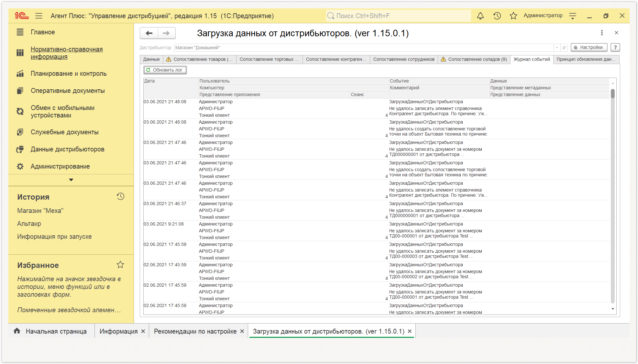Select log row dated 03.06.2021 9:21:08
Viewport: 638px width, 364px height.
pyautogui.click(x=377, y=231)
